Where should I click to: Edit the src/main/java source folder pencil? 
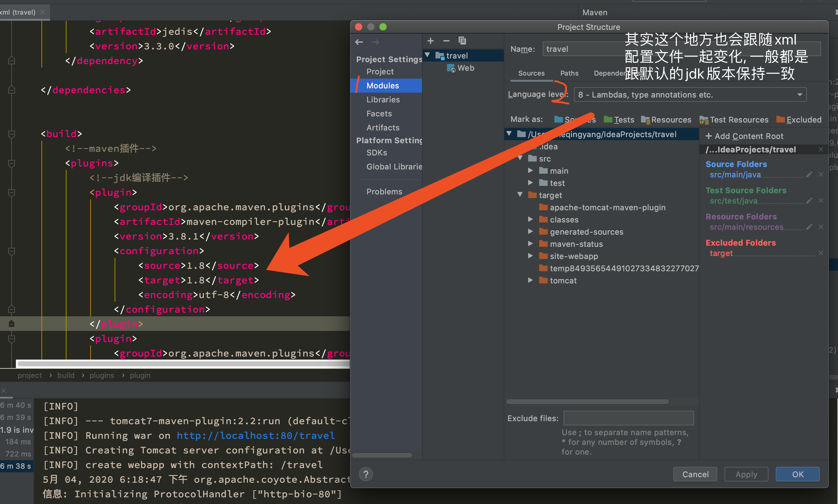point(809,175)
